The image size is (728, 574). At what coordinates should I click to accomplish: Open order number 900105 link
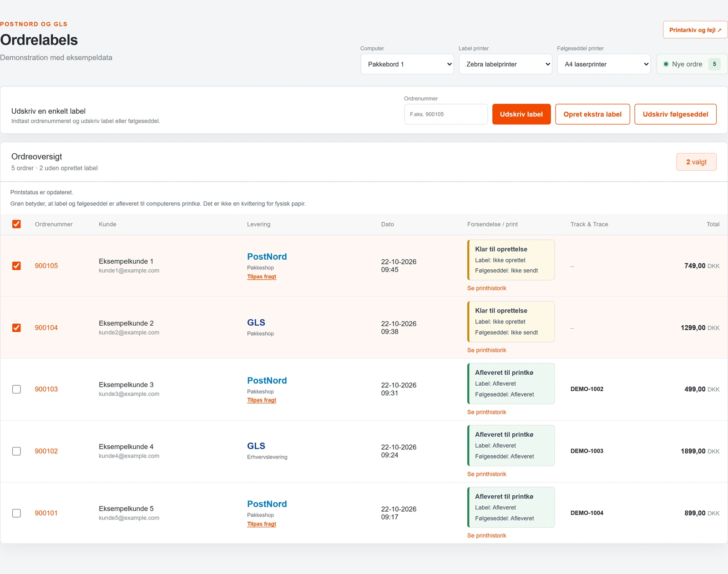pyautogui.click(x=46, y=266)
